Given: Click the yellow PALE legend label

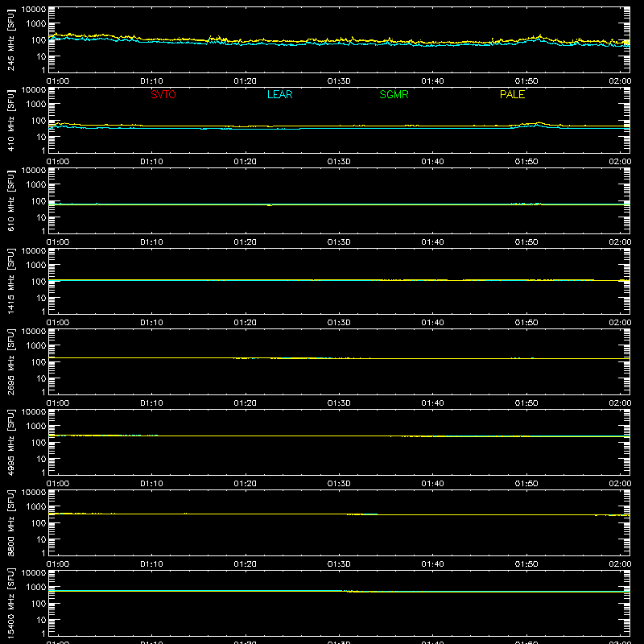Looking at the screenshot, I should pyautogui.click(x=512, y=94).
